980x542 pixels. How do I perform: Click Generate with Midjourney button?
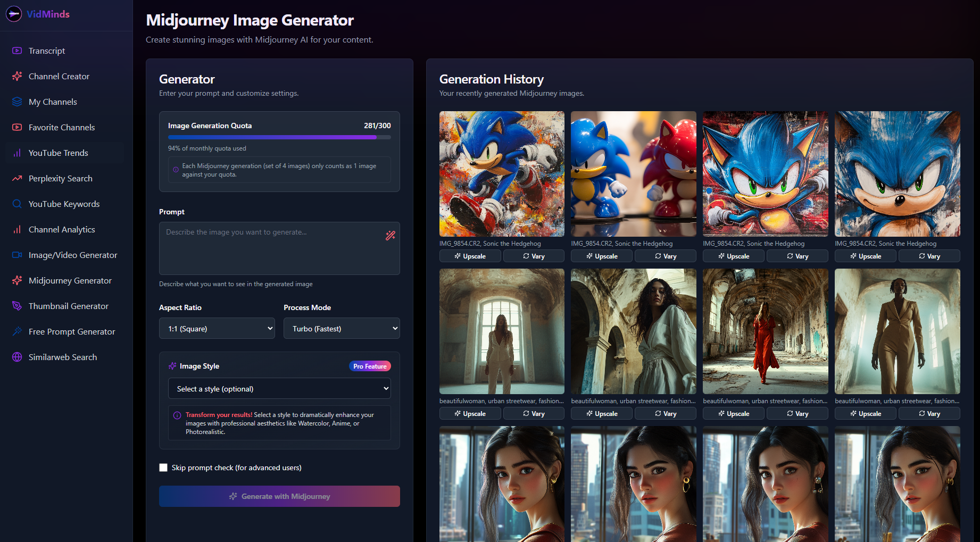(x=279, y=496)
